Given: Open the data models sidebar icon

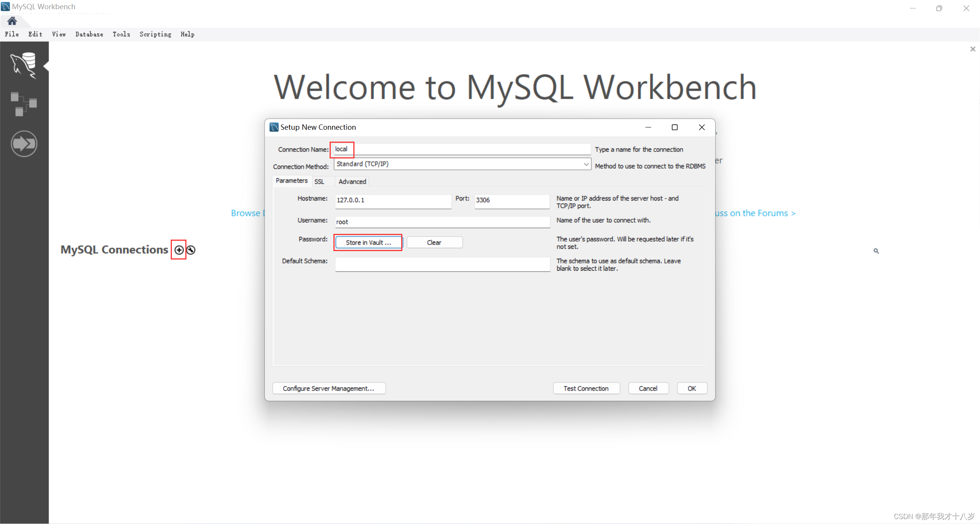Looking at the screenshot, I should [24, 104].
